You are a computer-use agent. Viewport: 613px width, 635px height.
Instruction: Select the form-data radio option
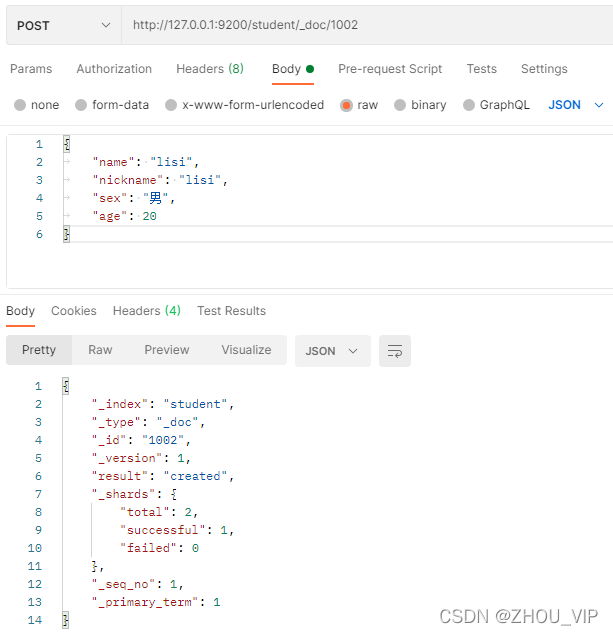pyautogui.click(x=81, y=105)
